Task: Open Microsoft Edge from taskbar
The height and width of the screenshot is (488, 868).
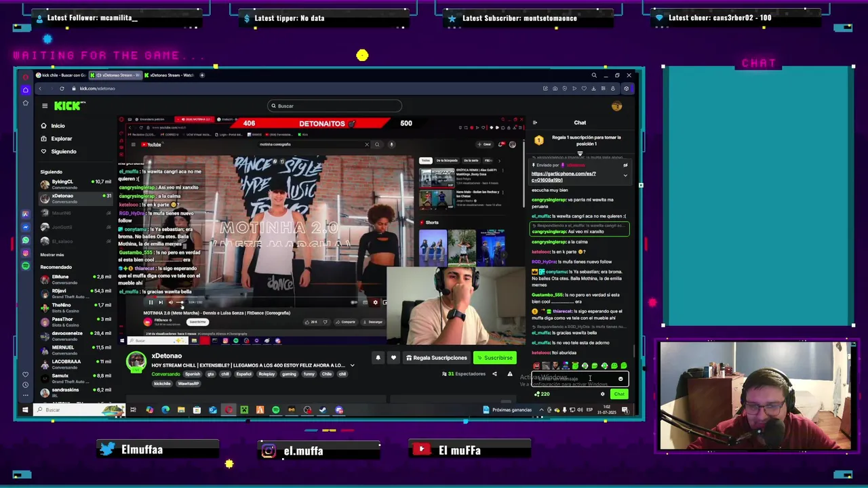Action: (165, 409)
